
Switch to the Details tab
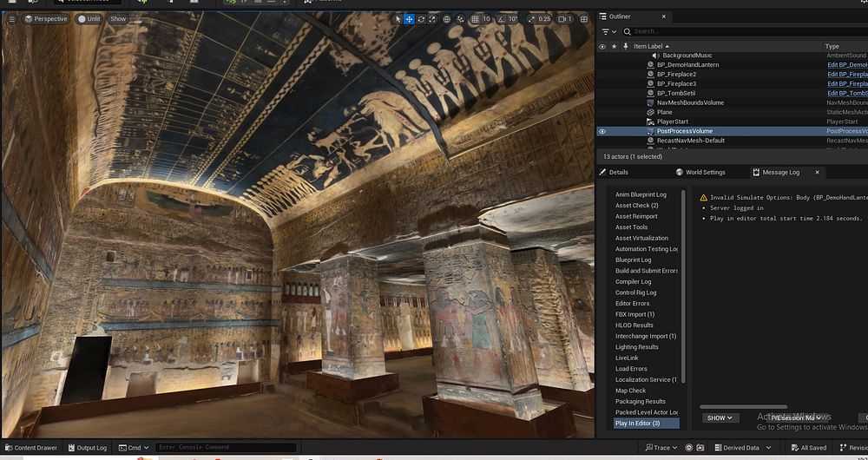pyautogui.click(x=614, y=172)
